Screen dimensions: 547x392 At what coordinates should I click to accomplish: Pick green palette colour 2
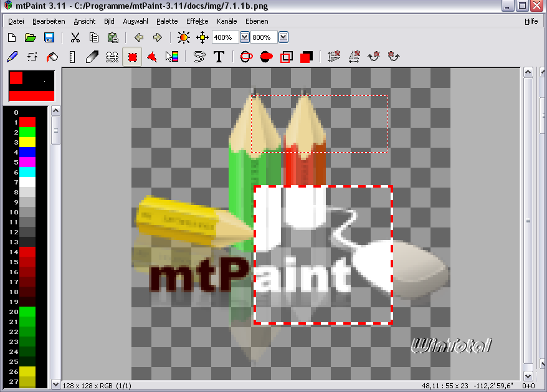point(27,132)
